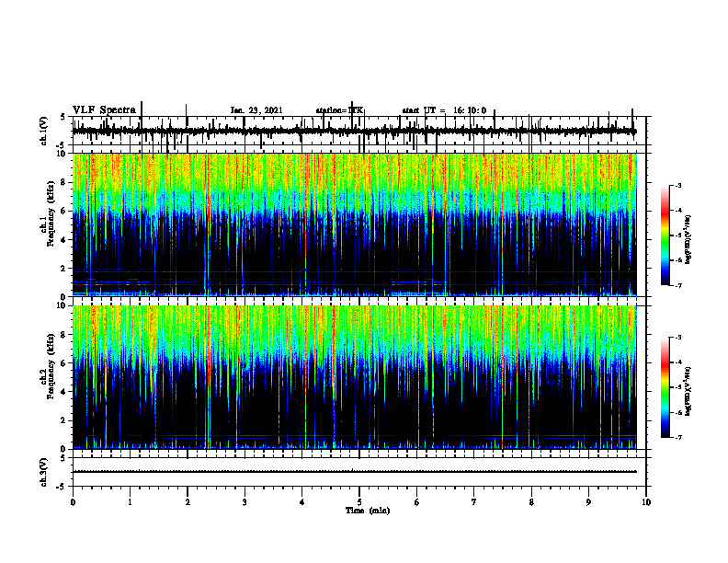Click the "-3" value atop ch.2 color bar
728x563 pixels.
point(677,338)
